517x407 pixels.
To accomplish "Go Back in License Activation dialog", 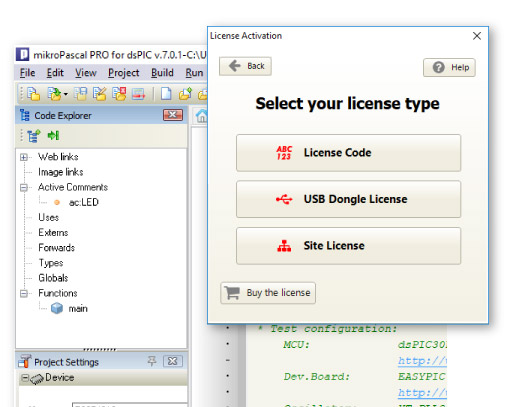I will pyautogui.click(x=245, y=66).
